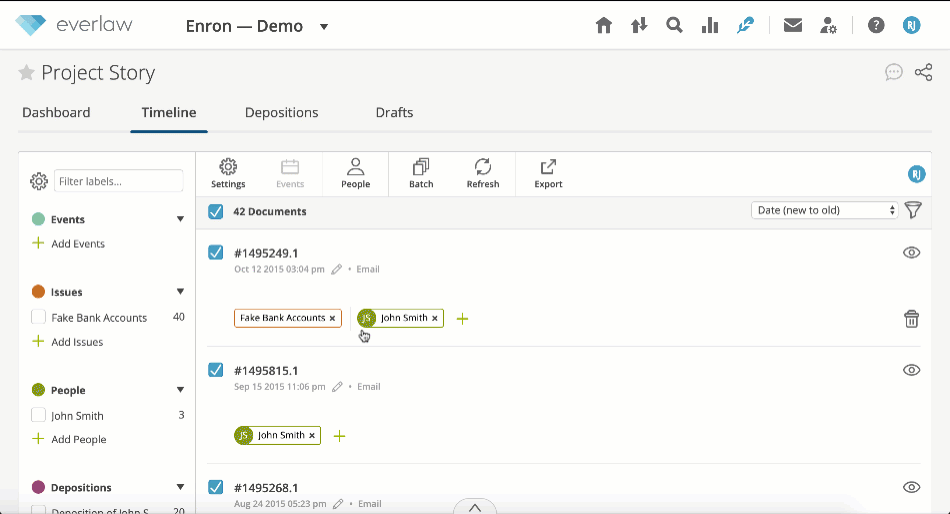Edit date of document #1495249.1
This screenshot has height=514, width=950.
tap(337, 269)
